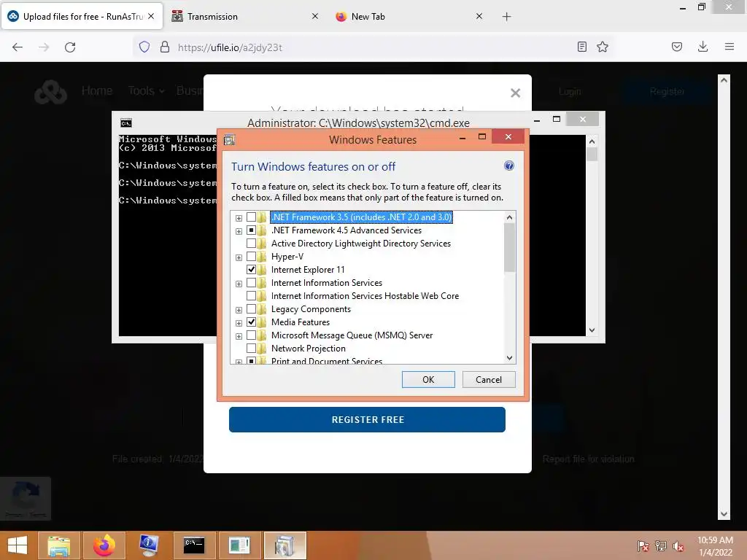This screenshot has height=560, width=747.
Task: Open a new tab with plus
Action: point(506,17)
